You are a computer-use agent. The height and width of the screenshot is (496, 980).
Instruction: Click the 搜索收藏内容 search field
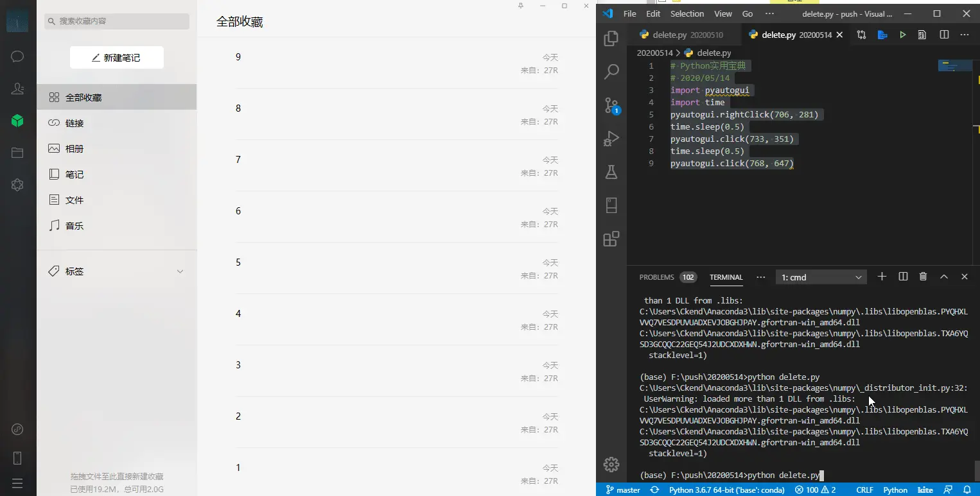point(117,21)
